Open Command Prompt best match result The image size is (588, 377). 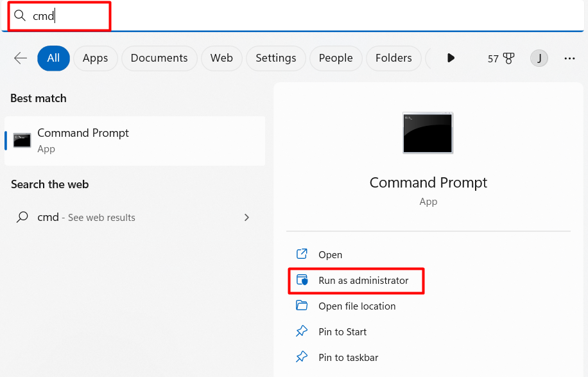135,141
